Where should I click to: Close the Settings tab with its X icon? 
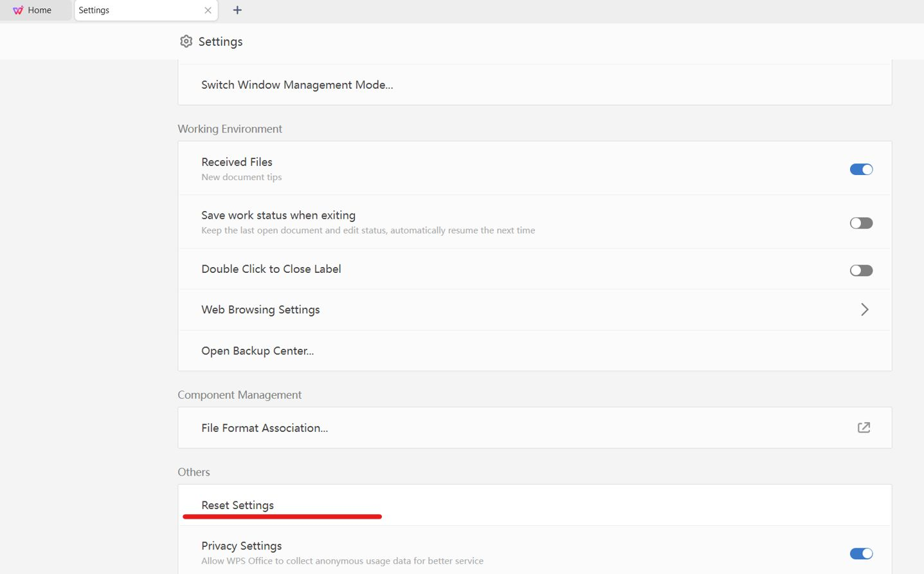[208, 10]
